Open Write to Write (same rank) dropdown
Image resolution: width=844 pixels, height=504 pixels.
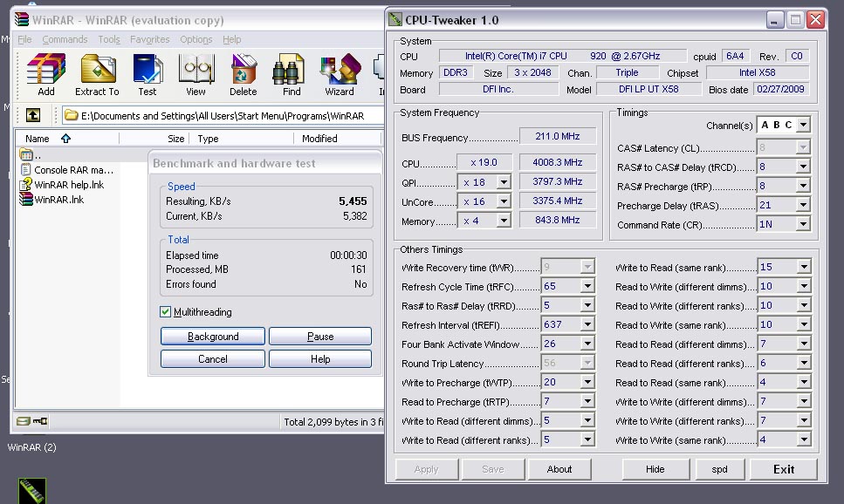[804, 439]
